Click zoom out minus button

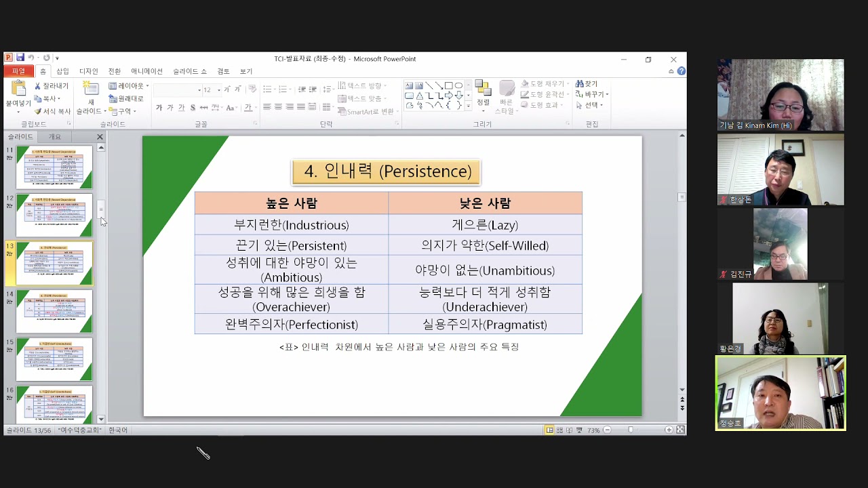coord(607,430)
